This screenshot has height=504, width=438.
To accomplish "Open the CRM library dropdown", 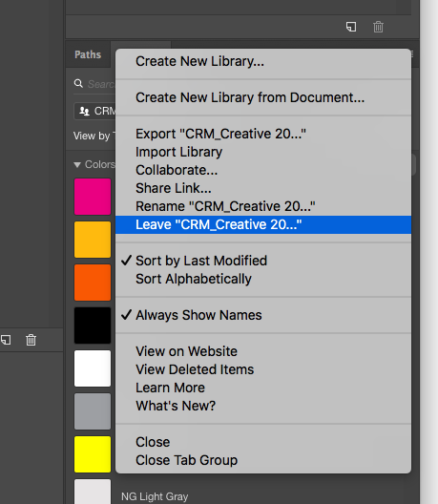I will 94,112.
